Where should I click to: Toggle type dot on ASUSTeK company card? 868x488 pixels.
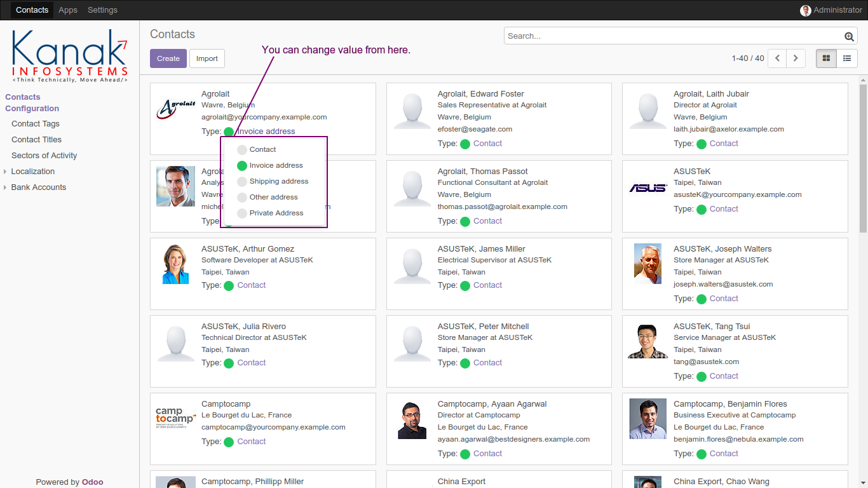point(702,210)
